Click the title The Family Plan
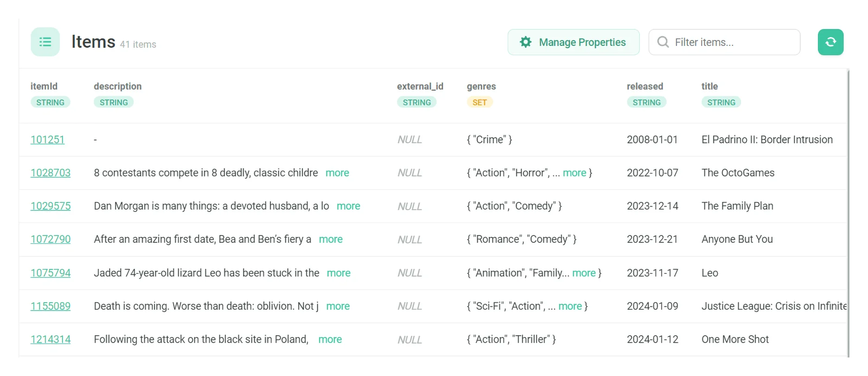This screenshot has height=376, width=868. pos(737,206)
